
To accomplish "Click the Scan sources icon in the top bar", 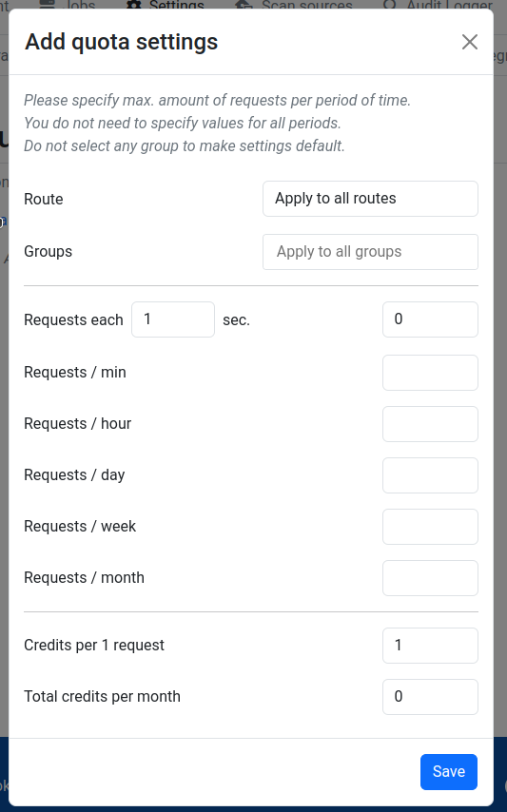I will point(244,4).
